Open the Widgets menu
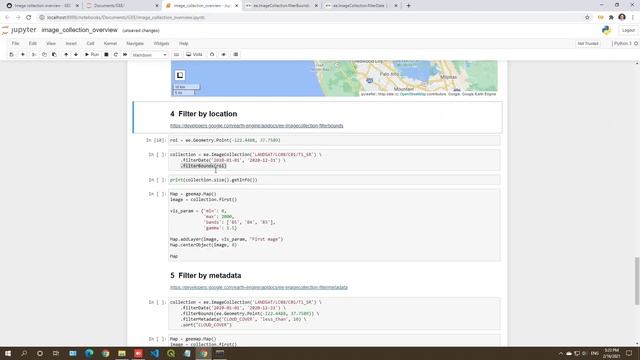Screen dimensions: 640x360 161,43
